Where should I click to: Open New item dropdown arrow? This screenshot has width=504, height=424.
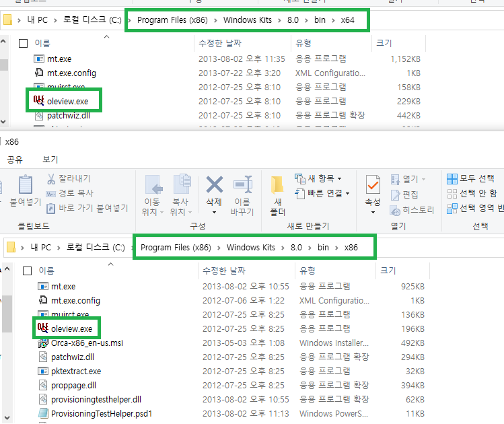pos(339,179)
